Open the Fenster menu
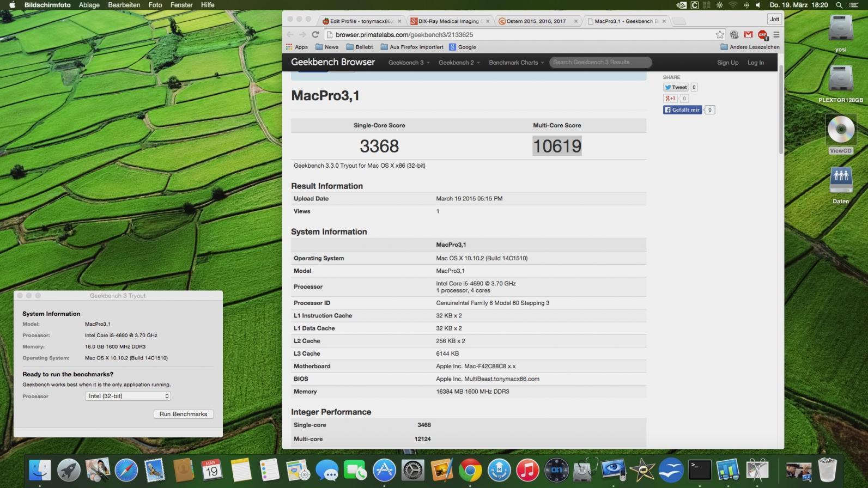 tap(181, 5)
